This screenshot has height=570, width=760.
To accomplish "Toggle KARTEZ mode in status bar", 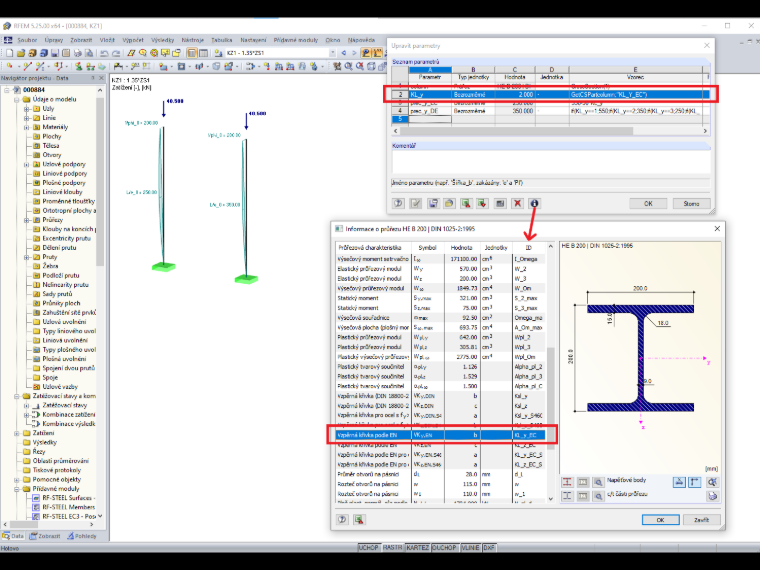I will 417,548.
